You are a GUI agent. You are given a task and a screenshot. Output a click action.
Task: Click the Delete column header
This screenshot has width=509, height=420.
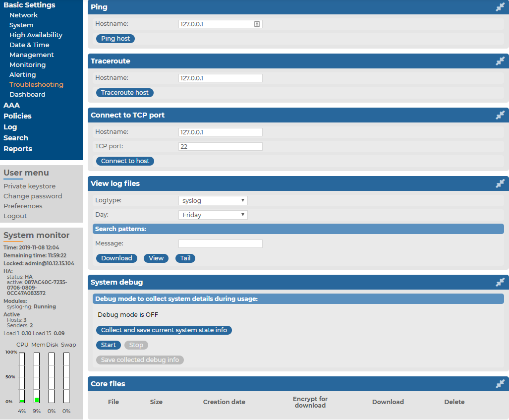coord(454,402)
